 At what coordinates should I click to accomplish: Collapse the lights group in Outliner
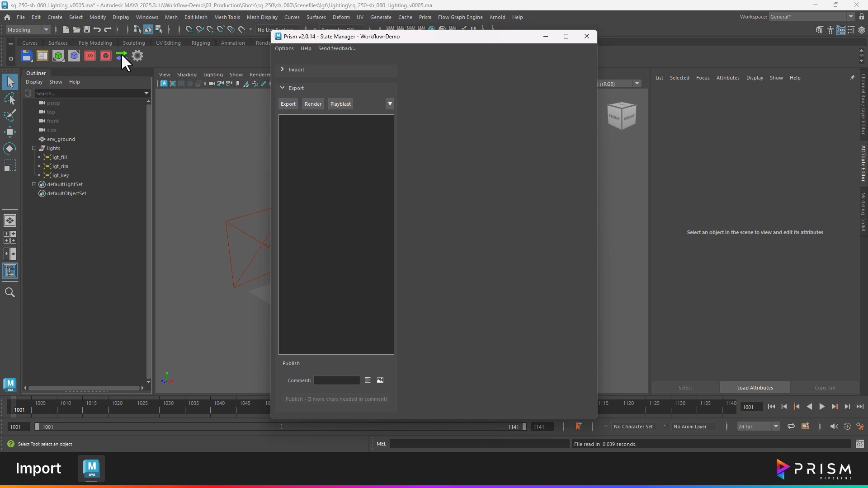tap(34, 148)
